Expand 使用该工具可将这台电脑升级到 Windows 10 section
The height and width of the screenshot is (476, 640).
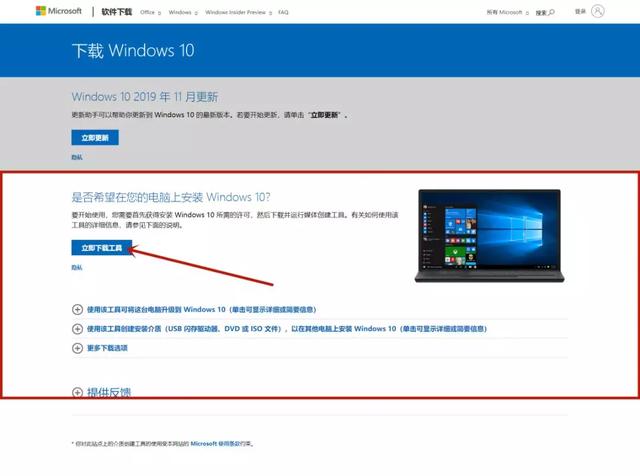pos(202,309)
